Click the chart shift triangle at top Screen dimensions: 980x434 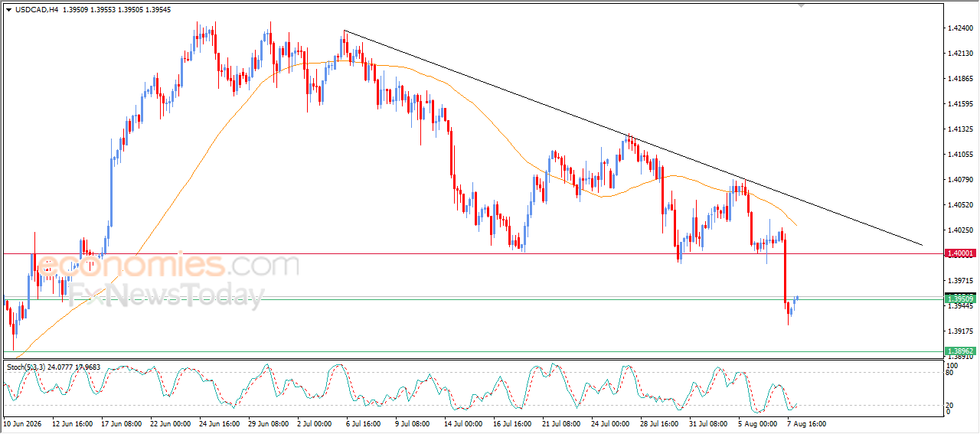[802, 6]
